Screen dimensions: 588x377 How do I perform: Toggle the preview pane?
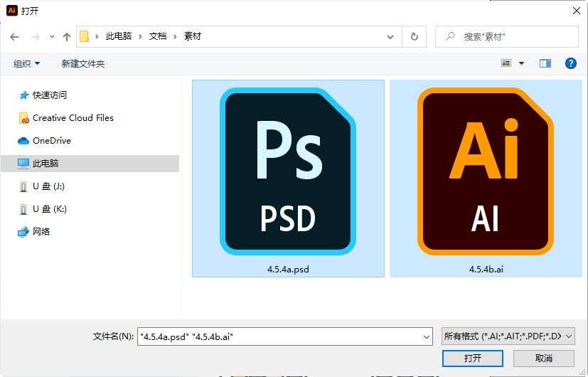(x=545, y=63)
